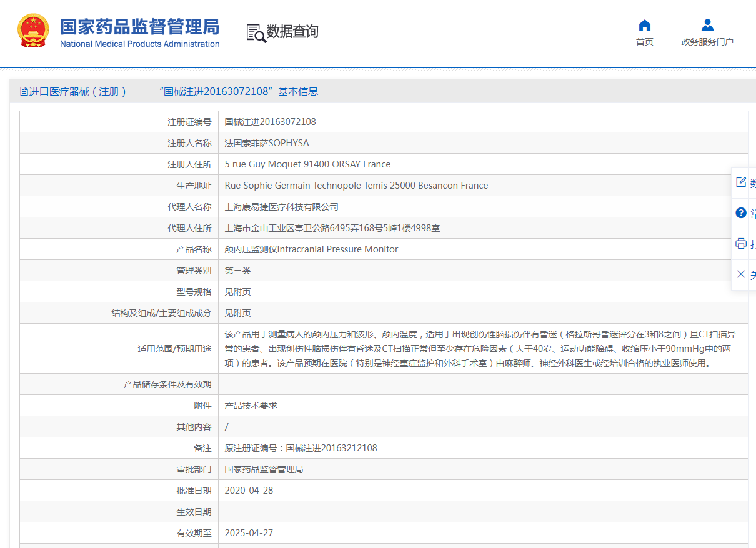The width and height of the screenshot is (756, 548).
Task: Click the 备注 row label
Action: (203, 448)
